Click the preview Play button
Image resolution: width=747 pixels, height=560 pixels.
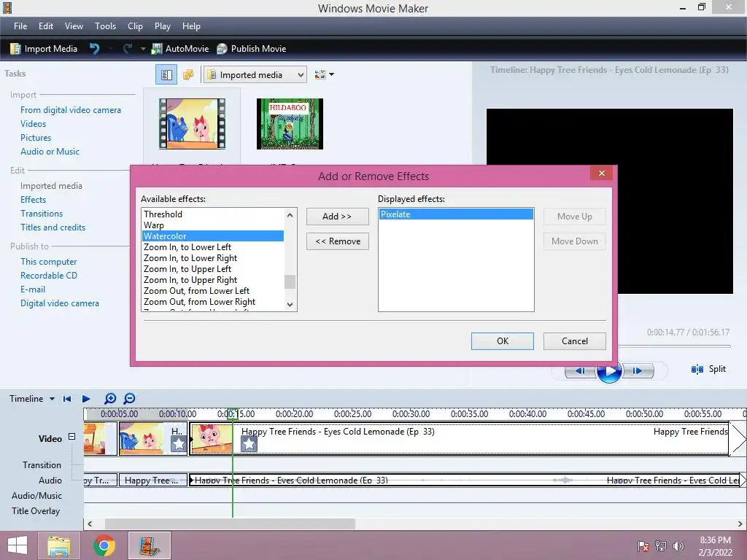pos(609,371)
